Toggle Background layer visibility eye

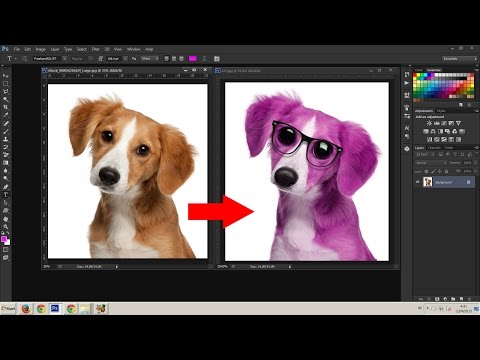tap(417, 182)
